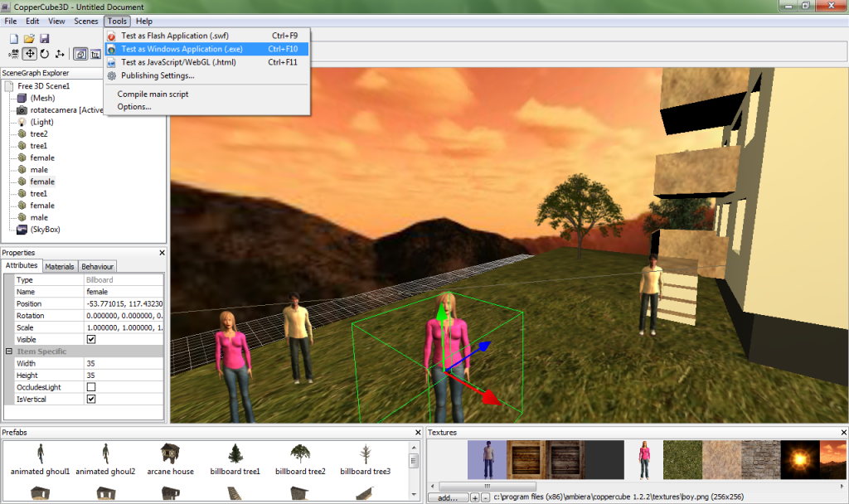Choose the glowing sun flare texture

click(800, 459)
